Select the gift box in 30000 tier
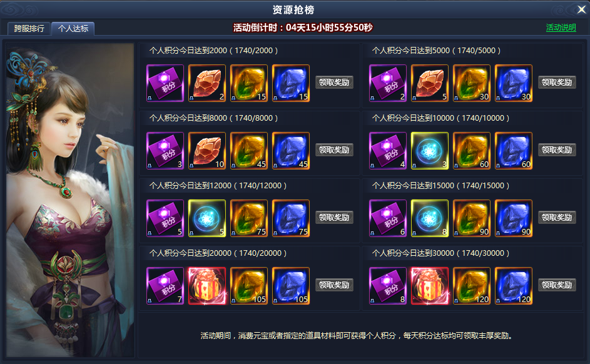This screenshot has width=590, height=364. point(430,286)
